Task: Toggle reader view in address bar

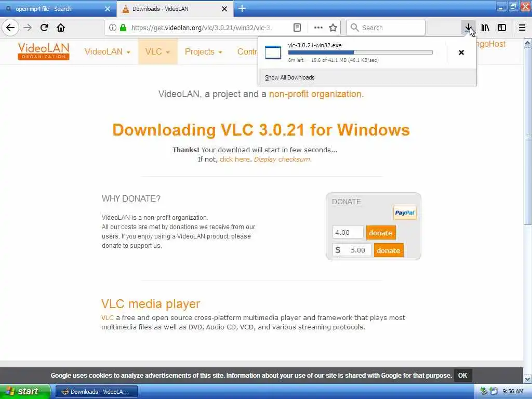Action: point(297,28)
